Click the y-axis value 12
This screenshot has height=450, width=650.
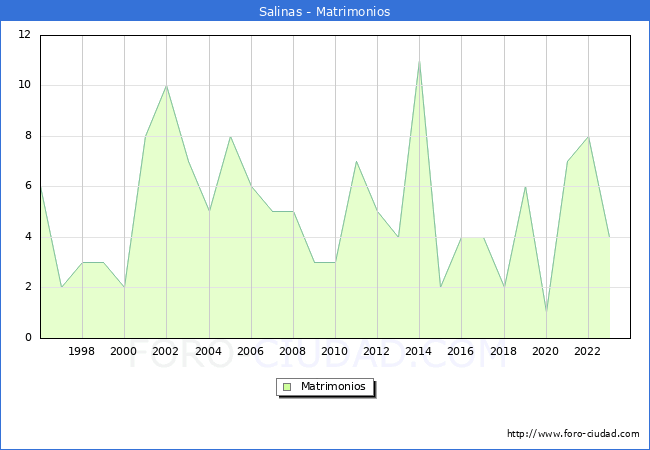24,34
